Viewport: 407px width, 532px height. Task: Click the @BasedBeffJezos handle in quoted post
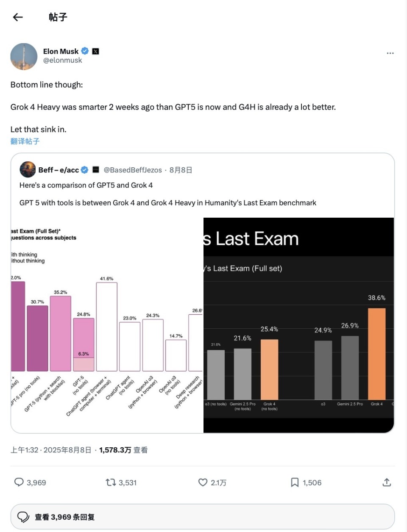(133, 170)
